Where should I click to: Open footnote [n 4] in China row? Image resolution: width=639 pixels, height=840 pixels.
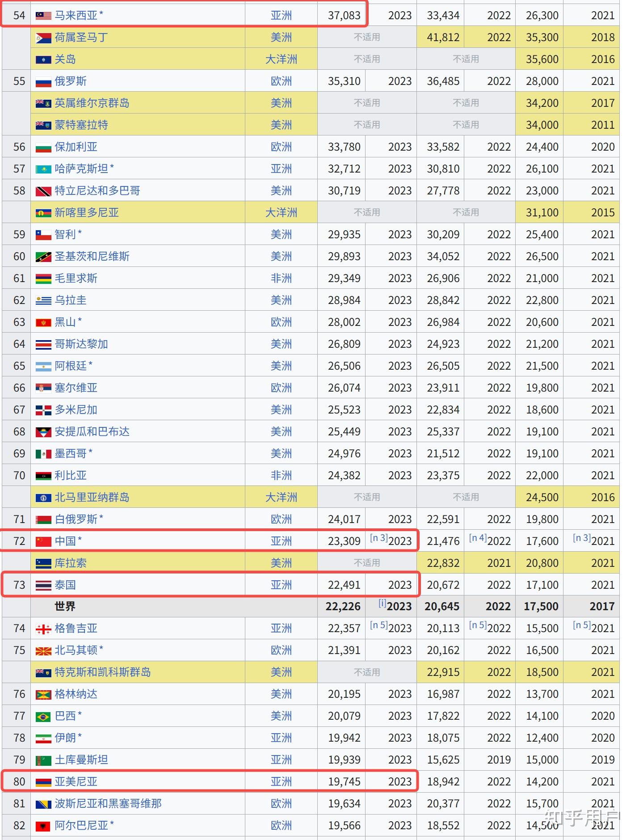click(478, 538)
